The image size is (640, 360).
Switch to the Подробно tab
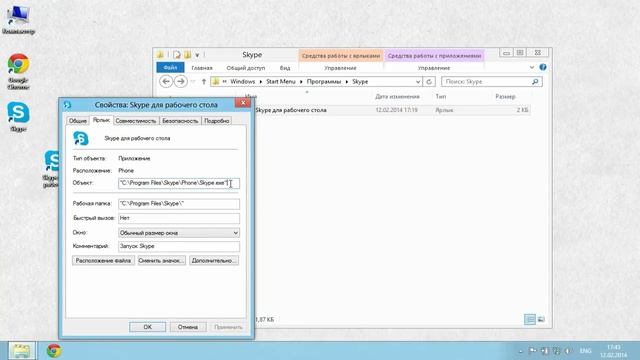(216, 121)
